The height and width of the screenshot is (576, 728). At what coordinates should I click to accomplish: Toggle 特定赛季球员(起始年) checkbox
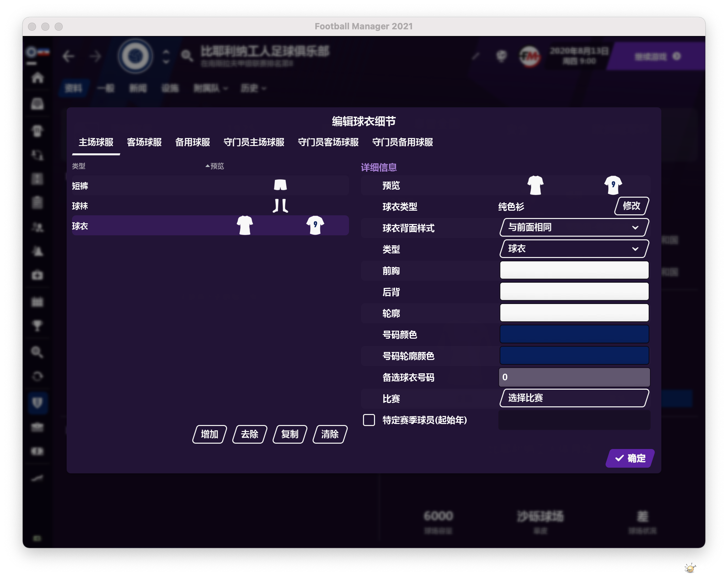369,420
